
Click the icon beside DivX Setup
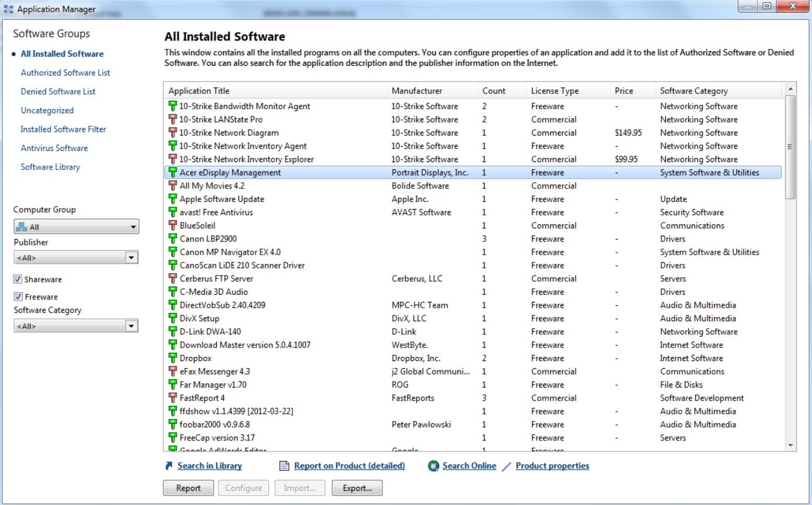(173, 318)
